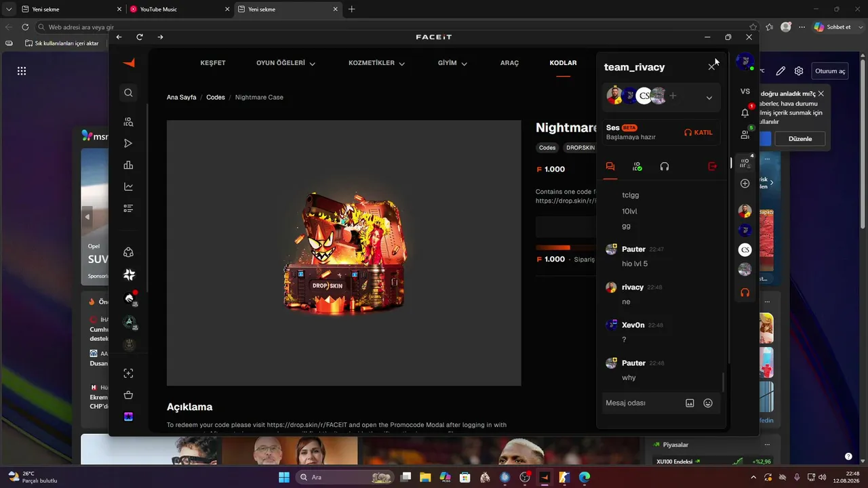Open the stats line graph icon in sidebar

point(129,187)
